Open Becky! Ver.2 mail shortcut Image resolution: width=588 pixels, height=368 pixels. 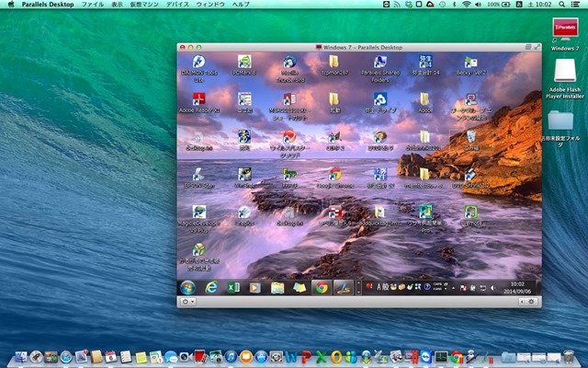click(x=470, y=65)
